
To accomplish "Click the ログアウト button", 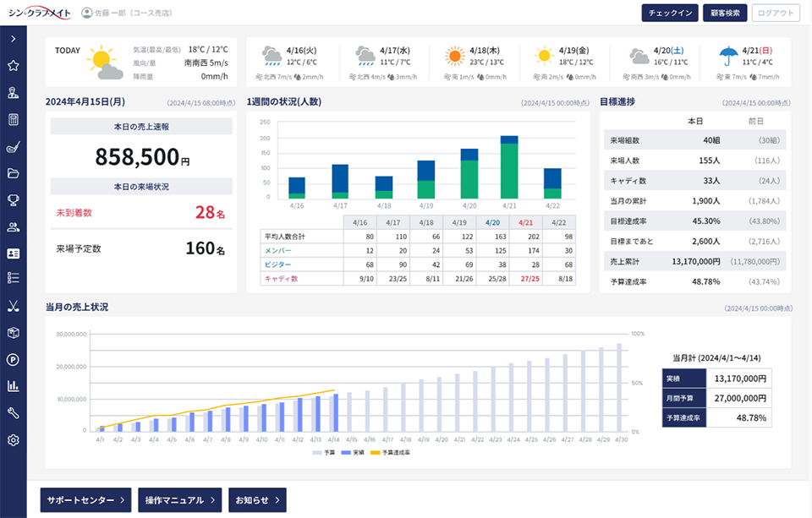I will coord(775,13).
